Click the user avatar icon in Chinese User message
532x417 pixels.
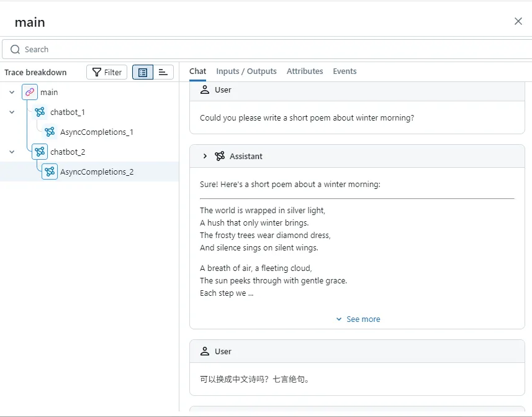click(205, 351)
